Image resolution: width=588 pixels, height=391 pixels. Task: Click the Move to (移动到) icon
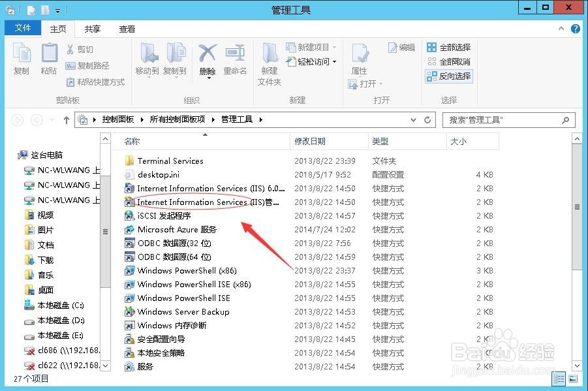click(149, 53)
